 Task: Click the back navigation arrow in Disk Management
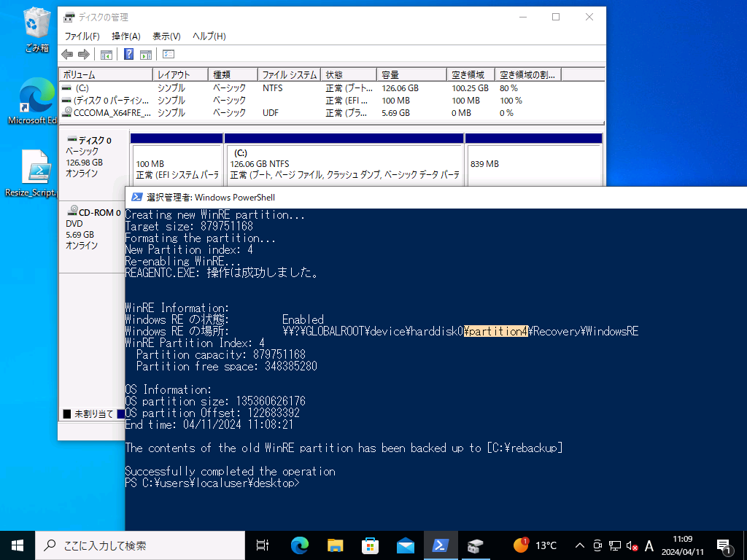66,54
